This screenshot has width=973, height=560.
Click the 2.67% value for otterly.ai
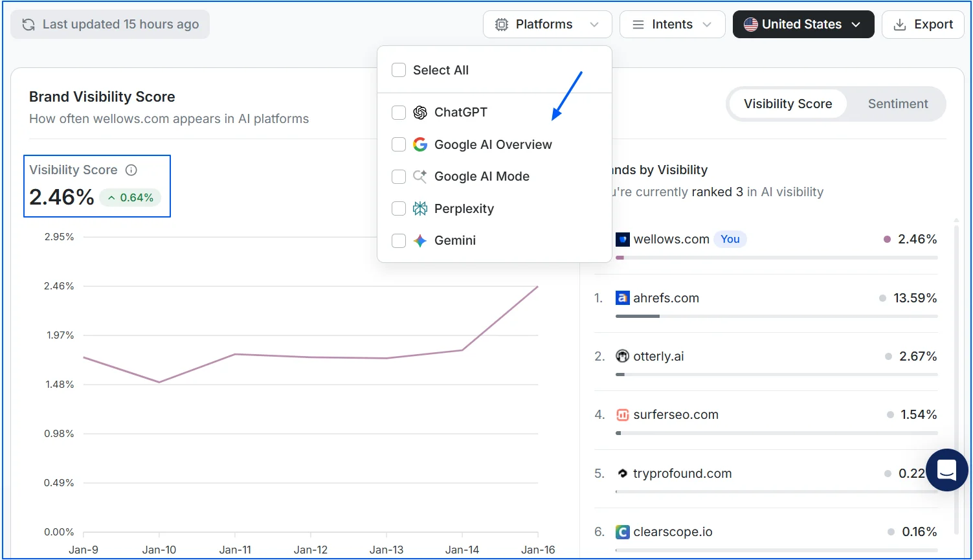(x=918, y=356)
